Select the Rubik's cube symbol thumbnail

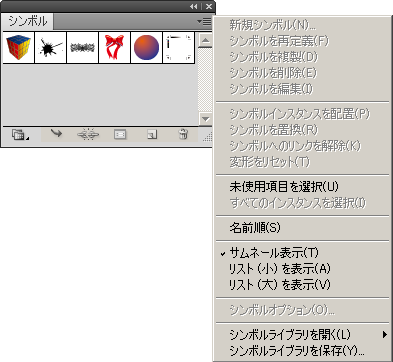tap(19, 48)
